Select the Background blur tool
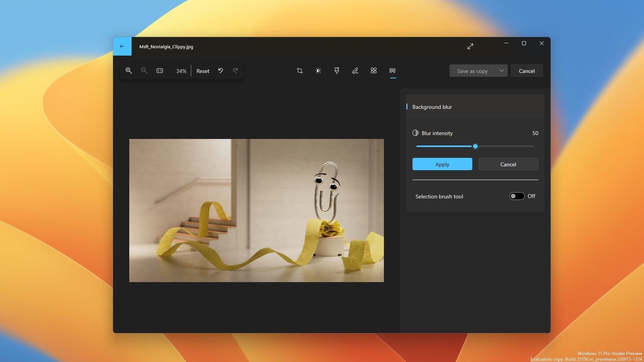The height and width of the screenshot is (362, 644). click(392, 71)
